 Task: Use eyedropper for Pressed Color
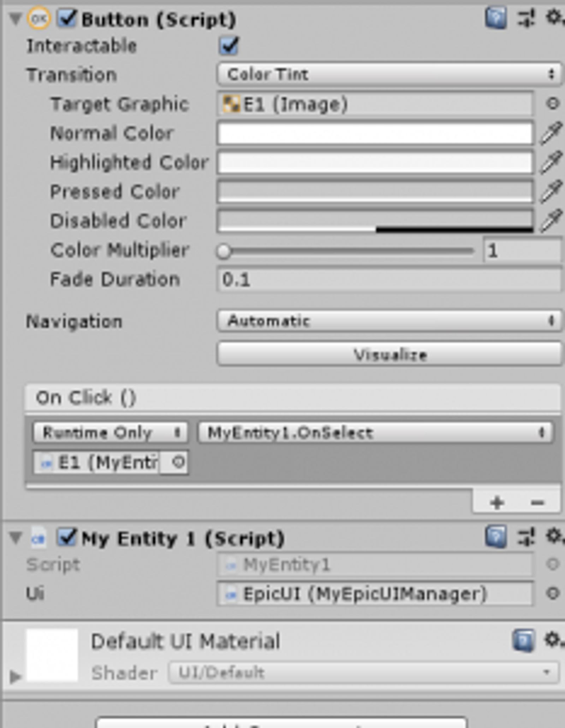[551, 192]
